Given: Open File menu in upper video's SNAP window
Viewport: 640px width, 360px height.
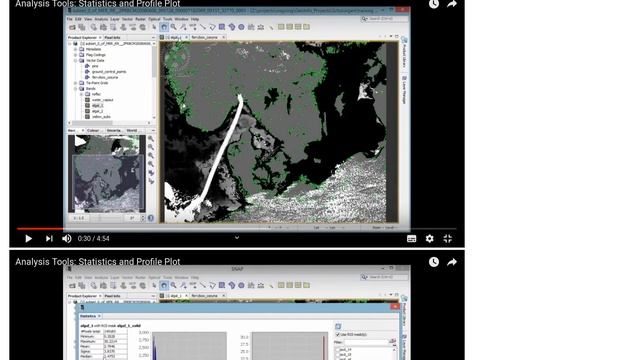Looking at the screenshot, I should pos(69,19).
